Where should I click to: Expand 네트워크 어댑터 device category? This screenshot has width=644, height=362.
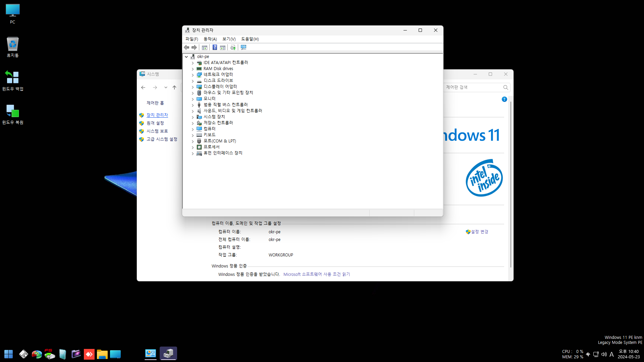(193, 74)
